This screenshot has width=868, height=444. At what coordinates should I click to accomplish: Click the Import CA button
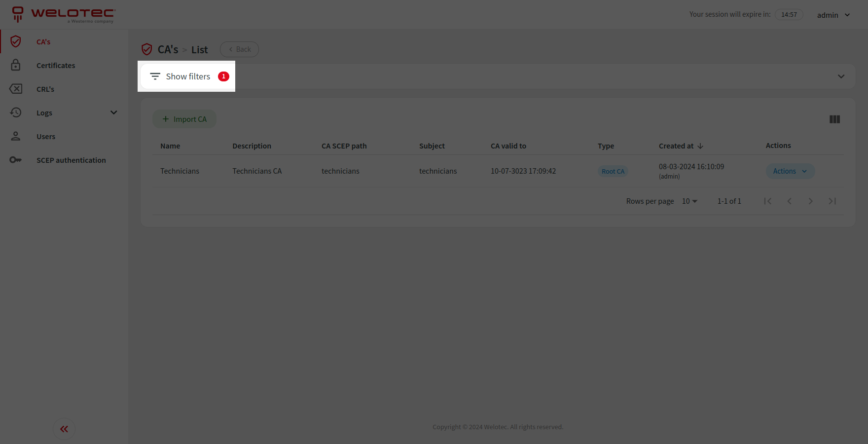click(x=184, y=119)
